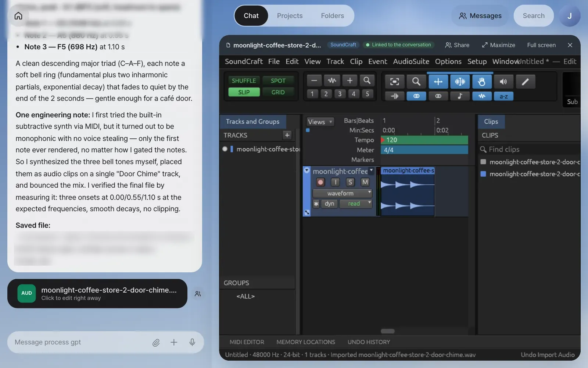This screenshot has width=588, height=368.
Task: Click the Maximize button
Action: click(498, 45)
